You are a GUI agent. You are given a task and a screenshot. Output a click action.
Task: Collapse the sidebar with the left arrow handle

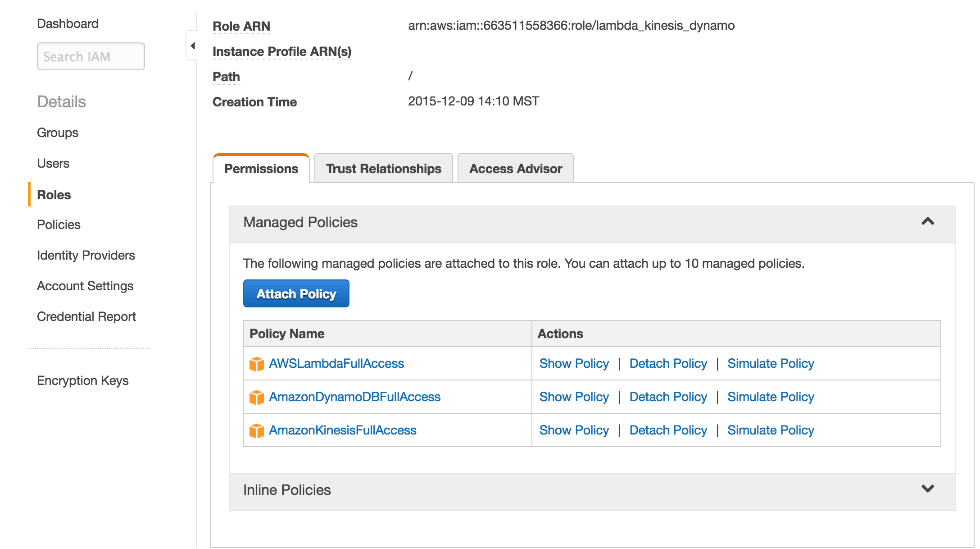(x=193, y=46)
